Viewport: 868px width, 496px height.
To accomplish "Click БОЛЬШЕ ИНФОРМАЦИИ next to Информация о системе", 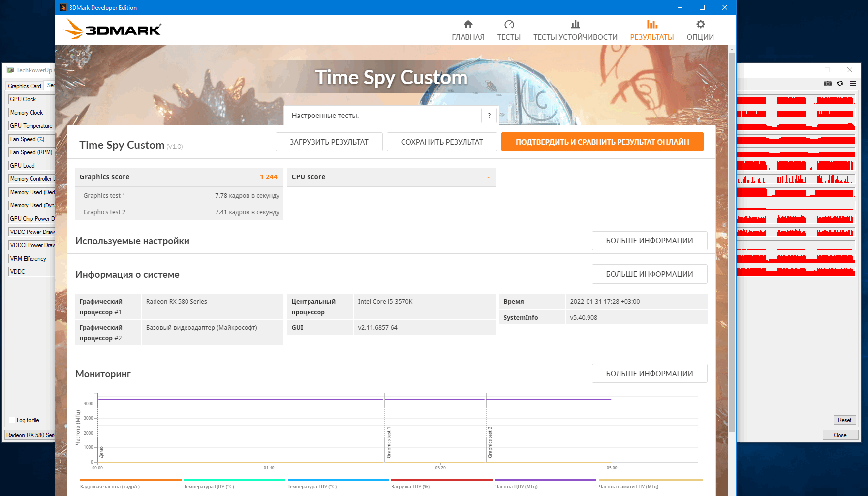I will pos(650,274).
